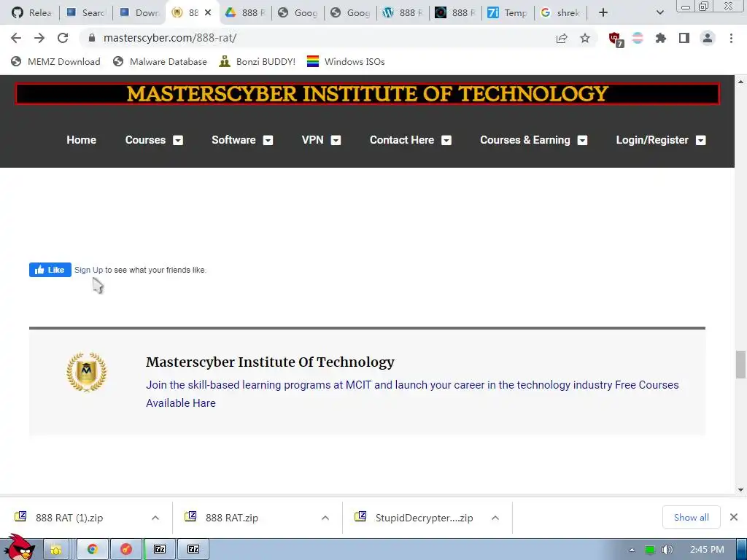Click Show all downloads button
This screenshot has height=560, width=747.
tap(692, 517)
